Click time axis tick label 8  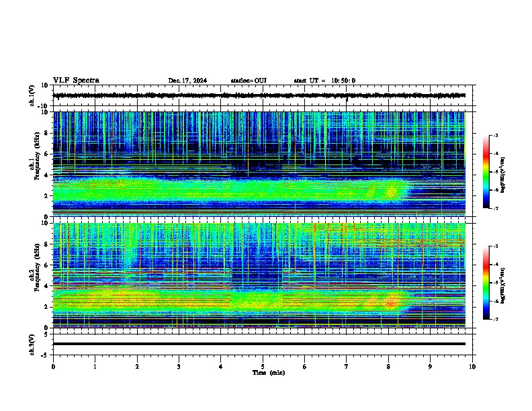pyautogui.click(x=388, y=367)
